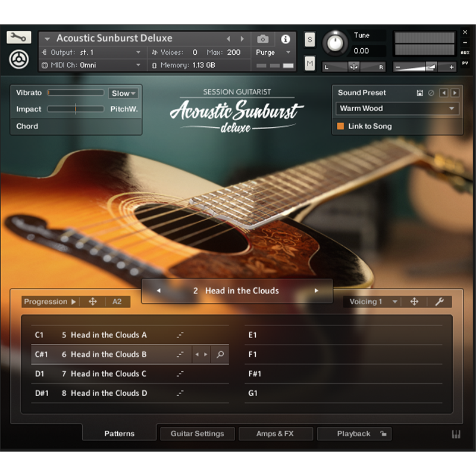The width and height of the screenshot is (476, 476).
Task: Click rhythm icon on Head in the Clouds C row
Action: click(180, 374)
